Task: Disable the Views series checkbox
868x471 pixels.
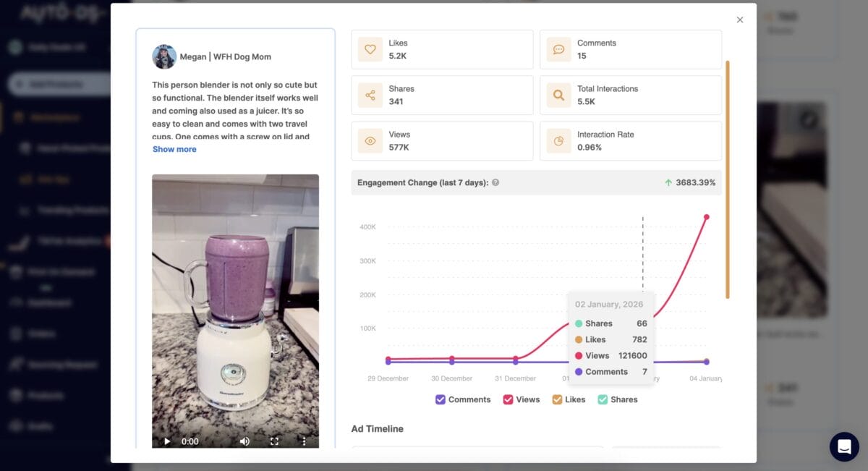Action: point(506,399)
